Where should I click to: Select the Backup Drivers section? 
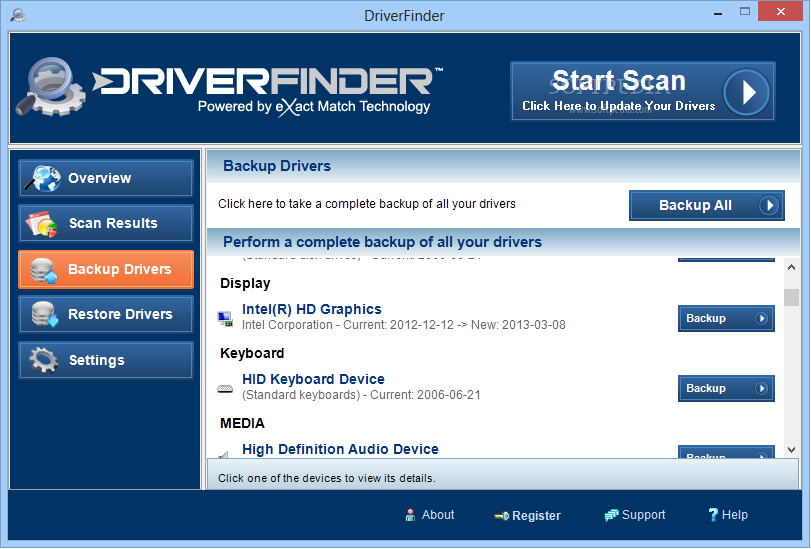click(106, 269)
